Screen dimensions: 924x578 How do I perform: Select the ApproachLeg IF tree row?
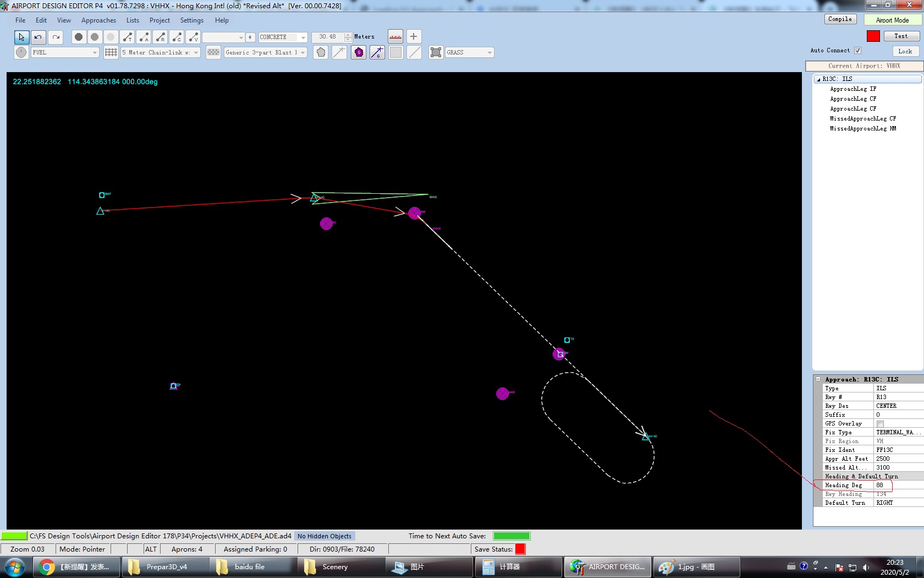[x=853, y=89]
